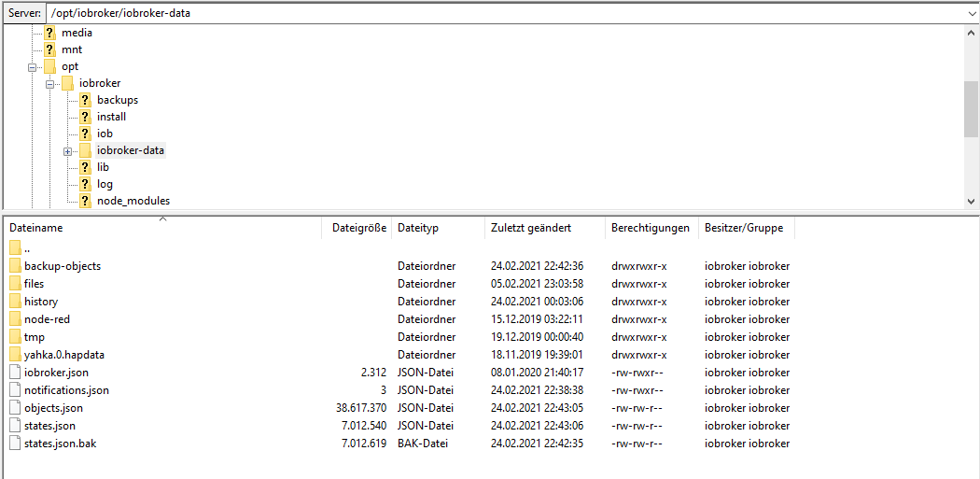Click the lib folder icon in tree
This screenshot has height=479, width=980.
86,167
